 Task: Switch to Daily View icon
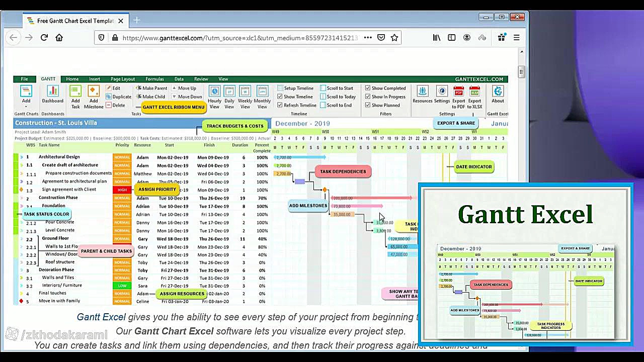229,91
